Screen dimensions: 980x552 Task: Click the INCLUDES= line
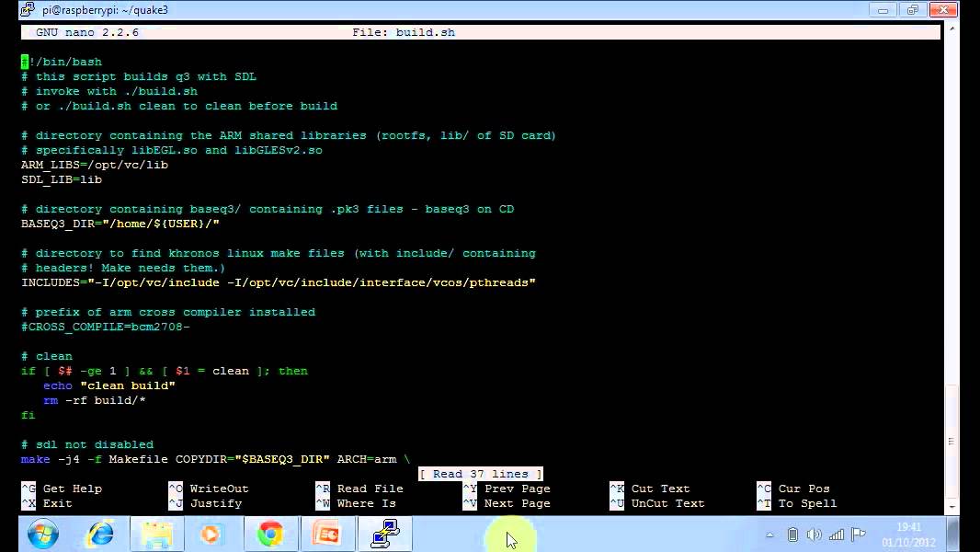279,282
